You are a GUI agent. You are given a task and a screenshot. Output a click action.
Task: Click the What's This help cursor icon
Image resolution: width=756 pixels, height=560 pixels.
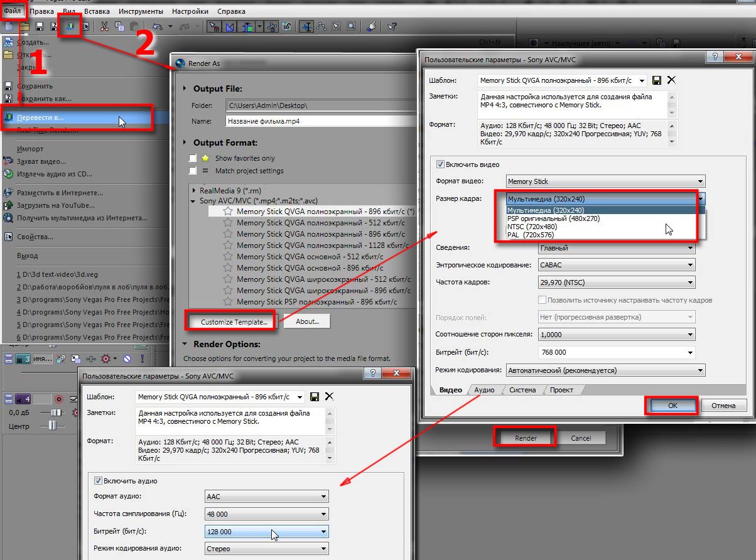click(392, 26)
